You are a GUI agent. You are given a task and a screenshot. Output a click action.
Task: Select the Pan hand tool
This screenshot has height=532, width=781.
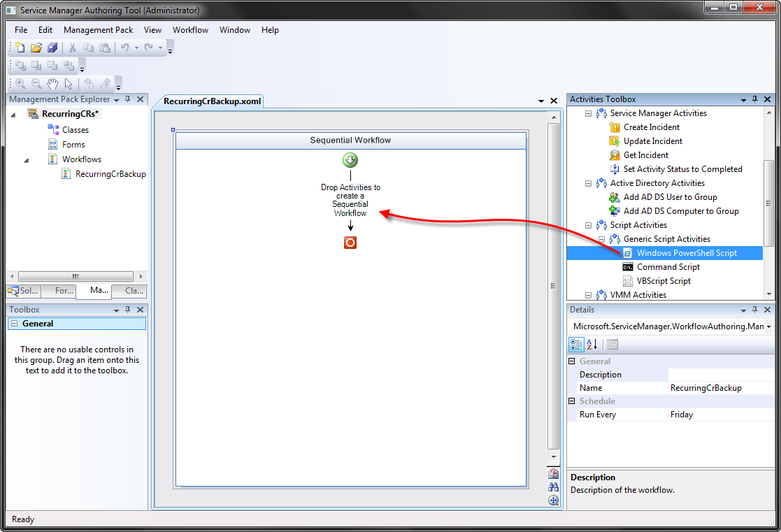(52, 84)
